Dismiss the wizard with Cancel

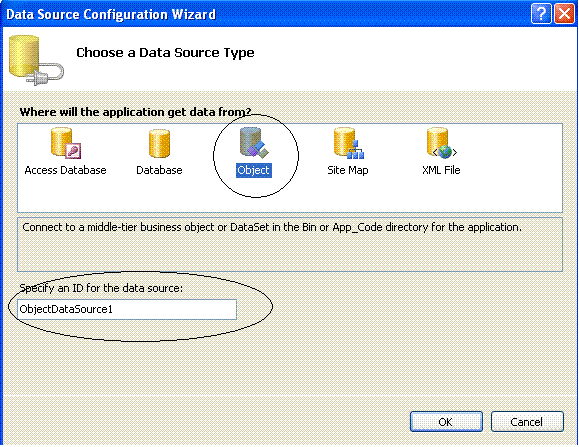[x=527, y=422]
